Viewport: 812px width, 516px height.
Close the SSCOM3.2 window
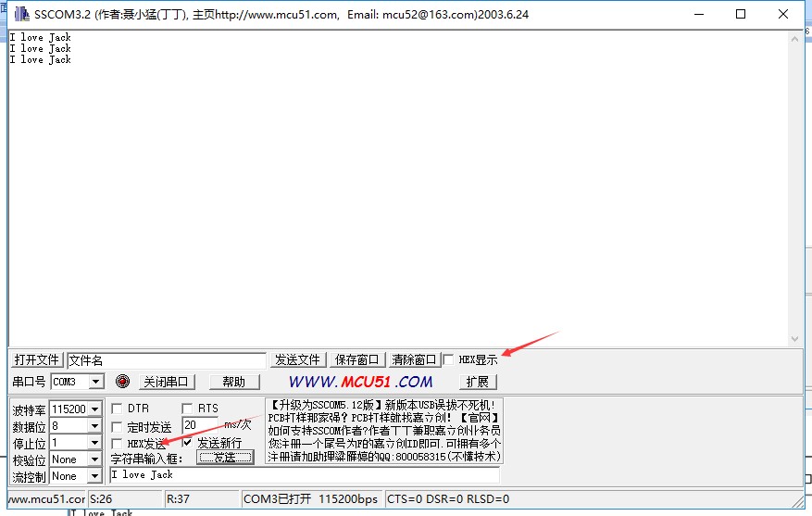pos(783,15)
